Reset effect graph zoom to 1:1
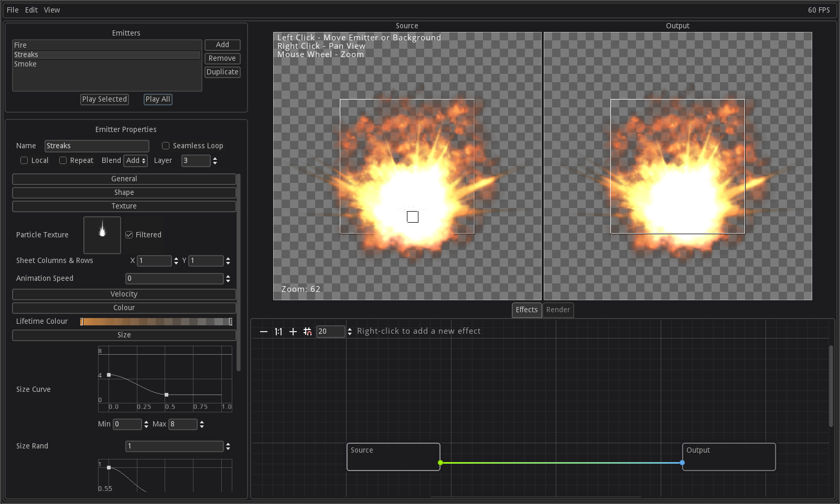840x504 pixels. tap(278, 331)
